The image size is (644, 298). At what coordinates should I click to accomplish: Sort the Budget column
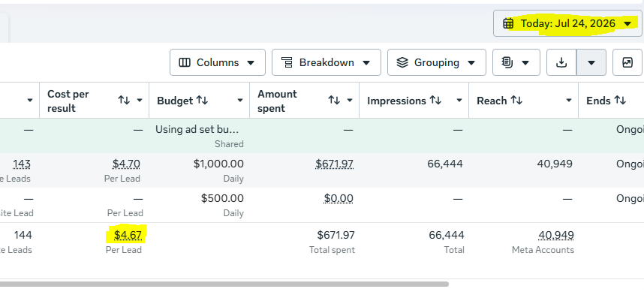[x=202, y=101]
